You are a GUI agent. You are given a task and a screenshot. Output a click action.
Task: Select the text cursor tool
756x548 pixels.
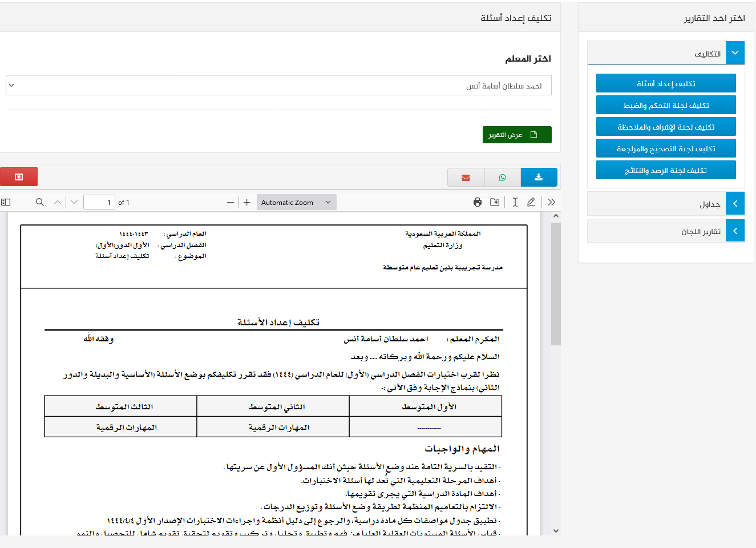(515, 202)
